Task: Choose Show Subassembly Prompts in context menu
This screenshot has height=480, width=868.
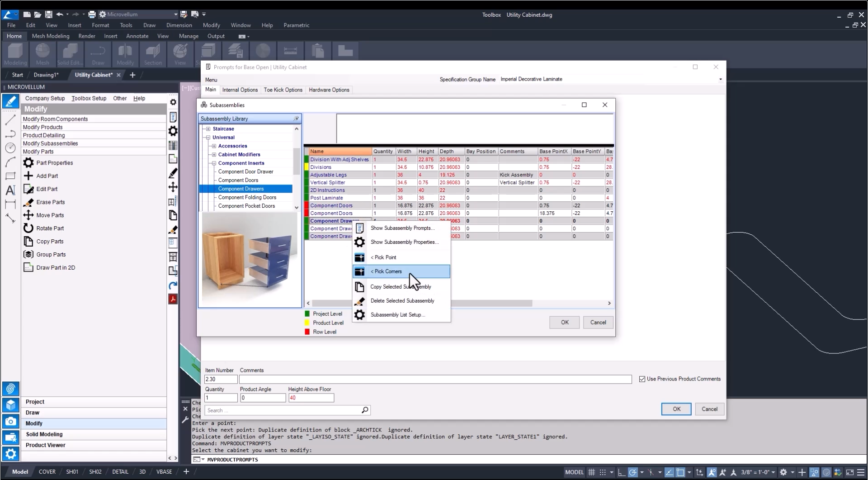Action: (x=401, y=228)
